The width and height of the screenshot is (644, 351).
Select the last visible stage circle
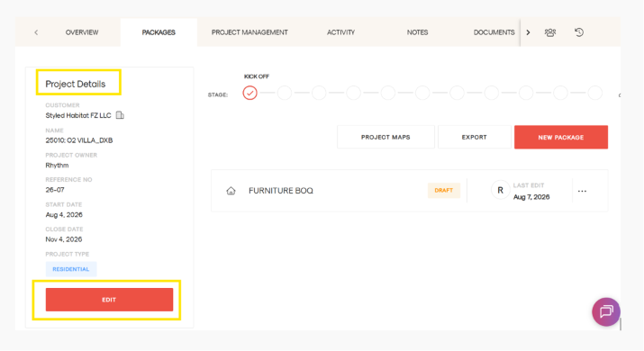[594, 93]
